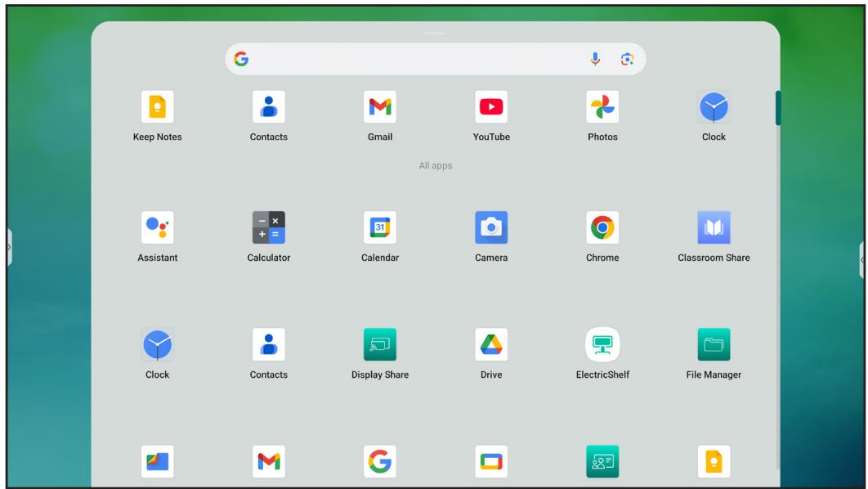Open Google Drive

491,344
